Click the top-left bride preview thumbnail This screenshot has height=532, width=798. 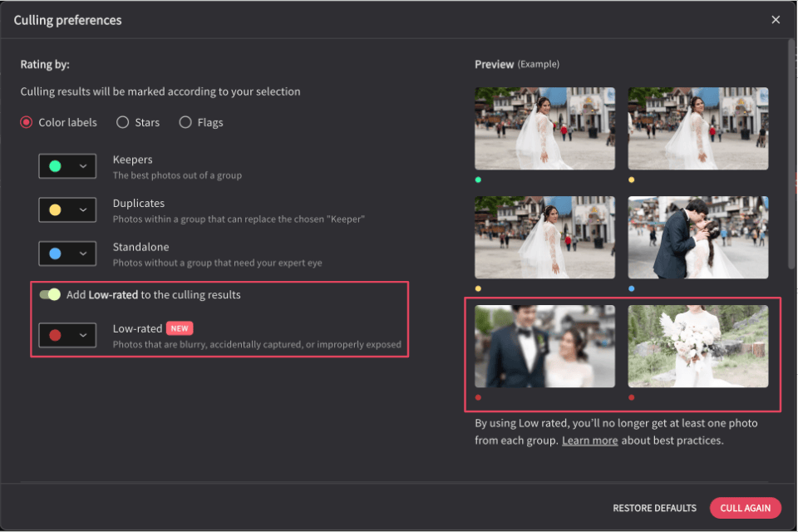(x=544, y=128)
